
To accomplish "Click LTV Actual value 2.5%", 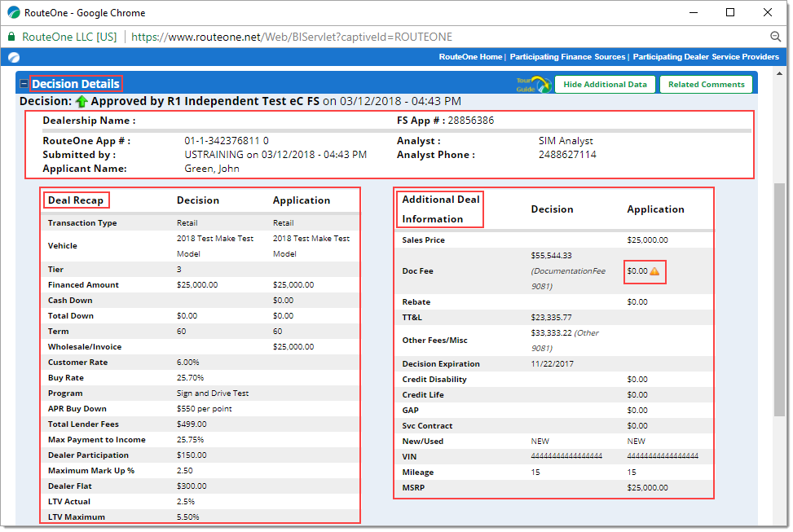I will click(x=186, y=502).
